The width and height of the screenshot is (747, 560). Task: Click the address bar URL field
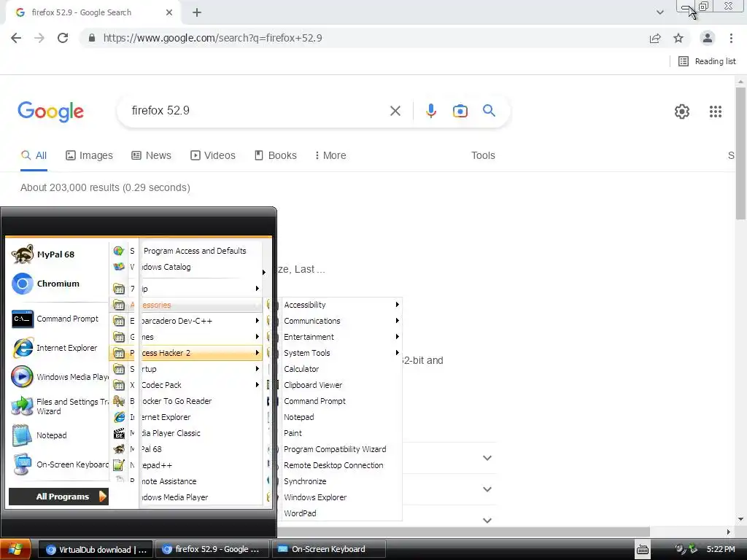pyautogui.click(x=362, y=38)
